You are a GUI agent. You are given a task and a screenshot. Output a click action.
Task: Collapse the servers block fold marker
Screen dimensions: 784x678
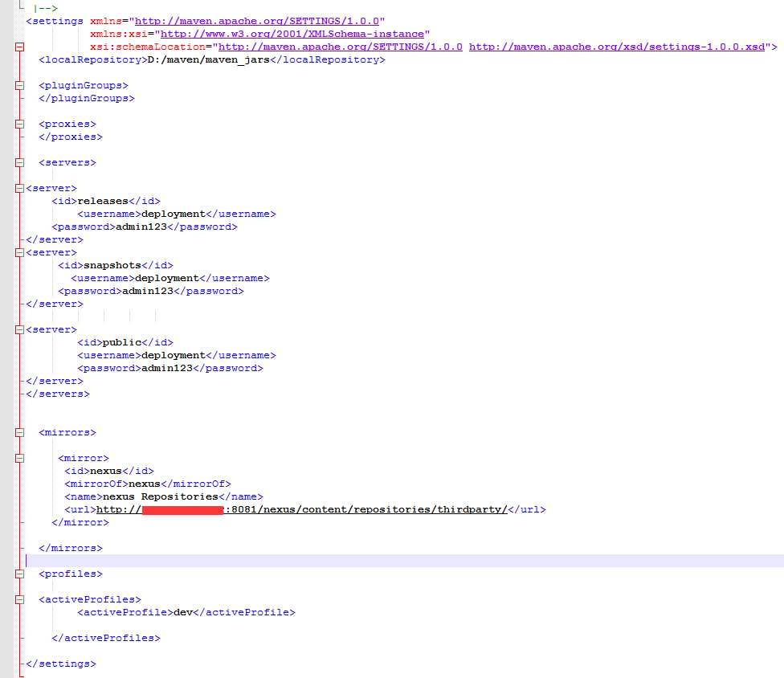pyautogui.click(x=19, y=162)
